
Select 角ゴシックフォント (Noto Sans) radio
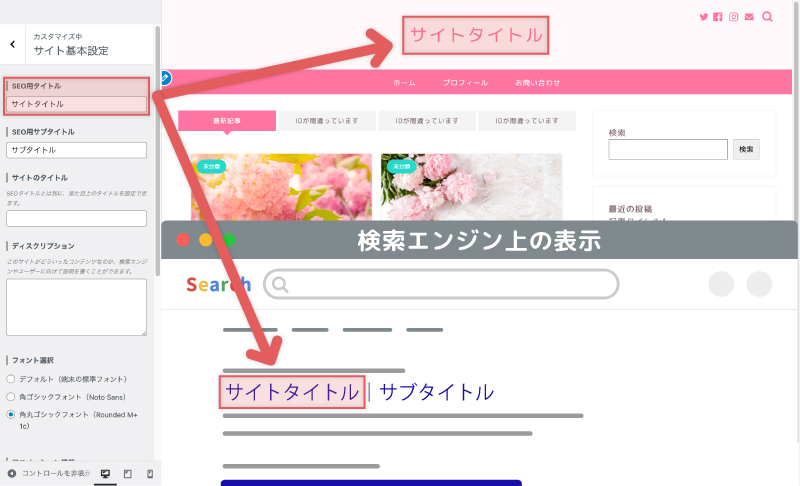pos(11,397)
